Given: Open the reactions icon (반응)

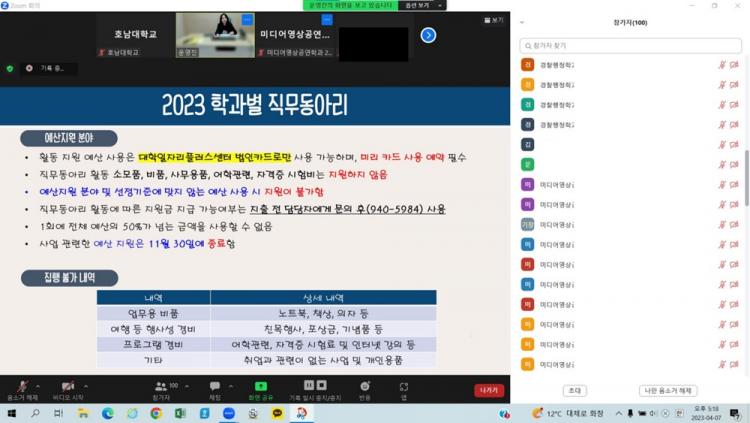Looking at the screenshot, I should 364,386.
